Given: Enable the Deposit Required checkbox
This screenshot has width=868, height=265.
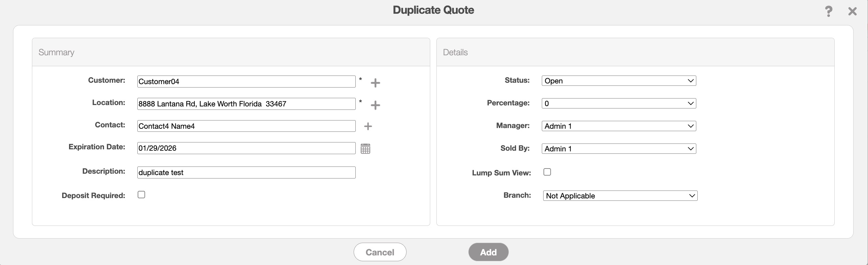Looking at the screenshot, I should [x=141, y=195].
